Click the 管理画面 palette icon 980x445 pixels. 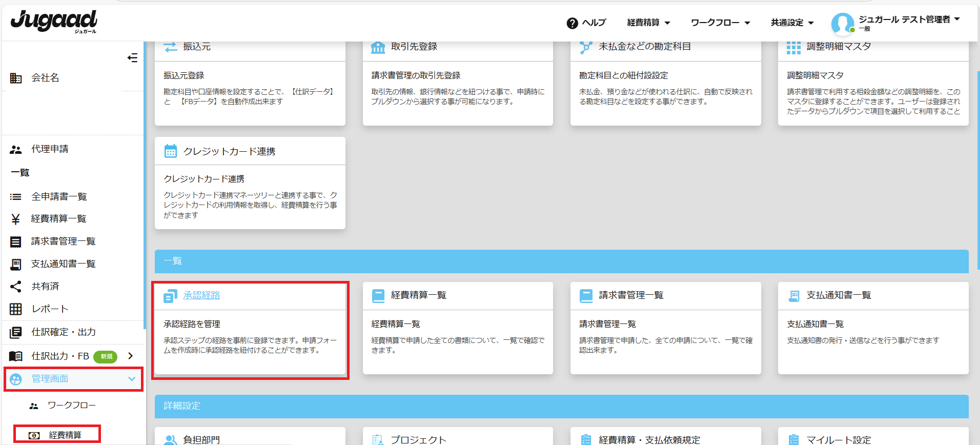point(16,379)
